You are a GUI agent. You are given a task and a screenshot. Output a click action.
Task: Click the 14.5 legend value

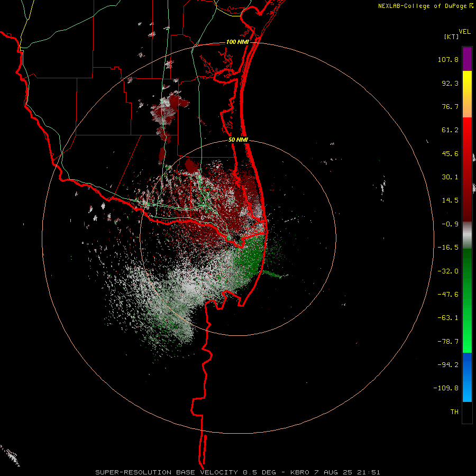tap(450, 200)
